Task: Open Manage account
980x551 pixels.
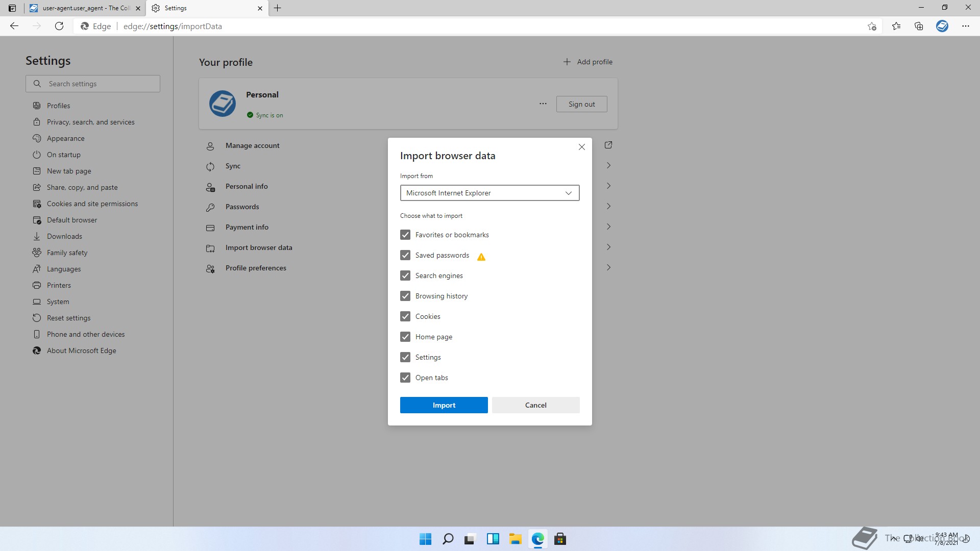Action: [x=252, y=145]
